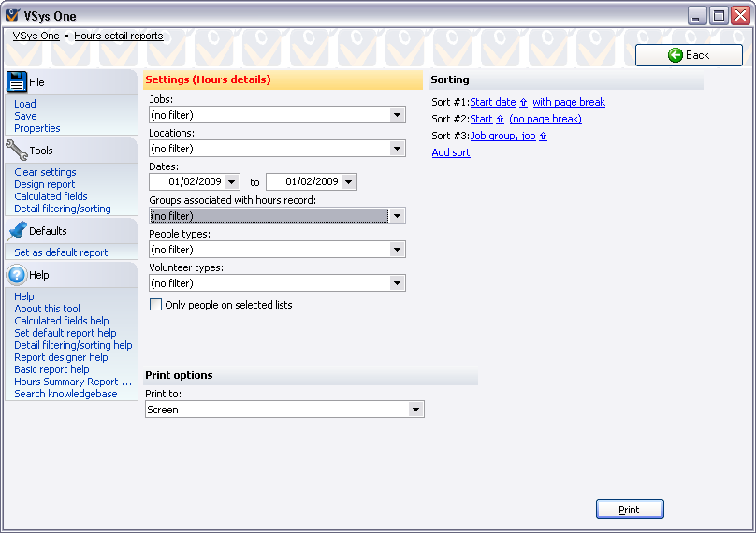Screen dimensions: 756x533
Task: Toggle Sort #2 Start direction arrow
Action: [x=501, y=120]
